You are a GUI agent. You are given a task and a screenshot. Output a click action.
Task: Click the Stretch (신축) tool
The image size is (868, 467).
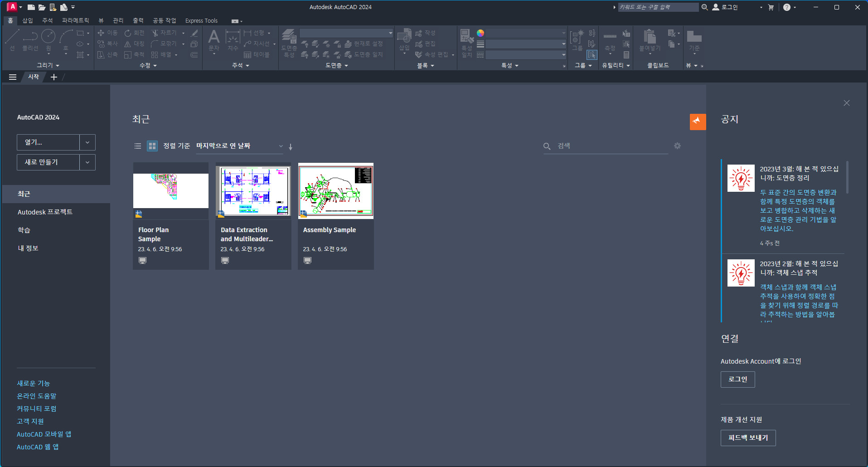pos(107,54)
